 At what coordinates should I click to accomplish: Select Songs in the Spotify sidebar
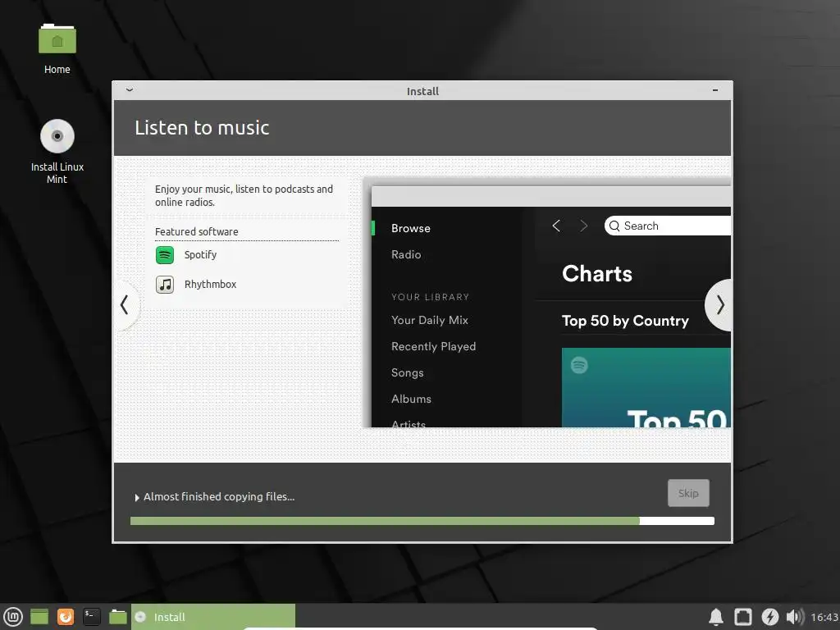pos(407,373)
